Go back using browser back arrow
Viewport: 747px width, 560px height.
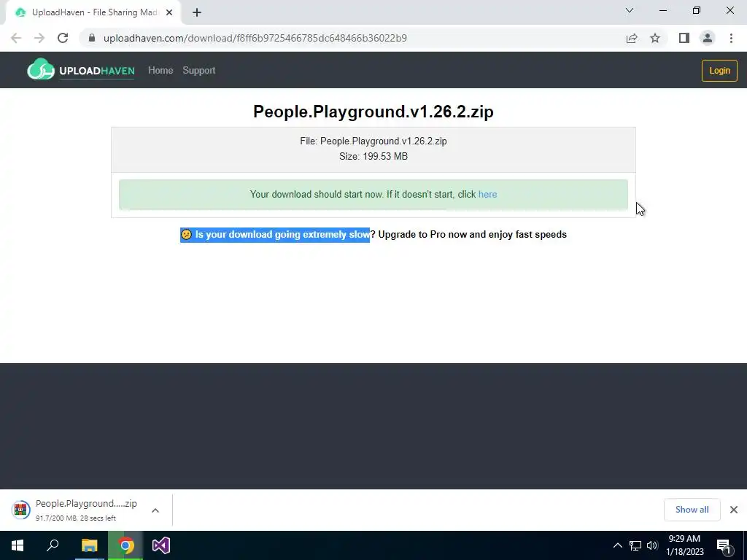(16, 38)
